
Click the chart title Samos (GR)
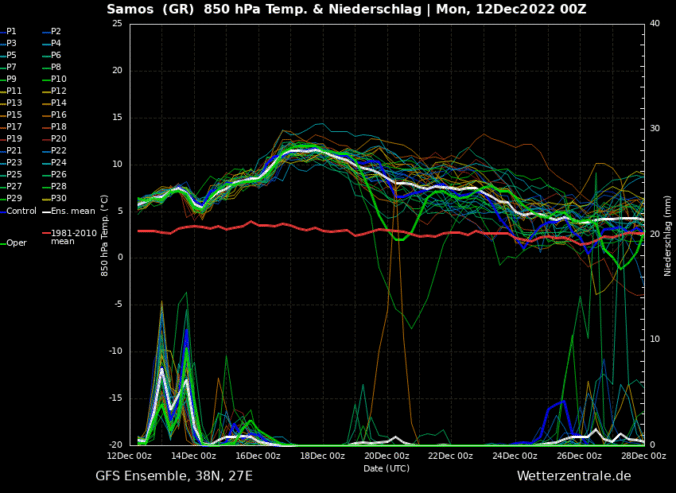(150, 9)
